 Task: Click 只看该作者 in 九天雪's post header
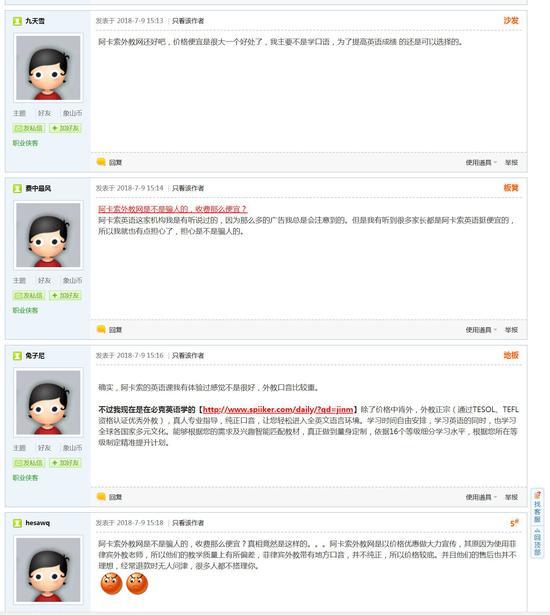188,21
